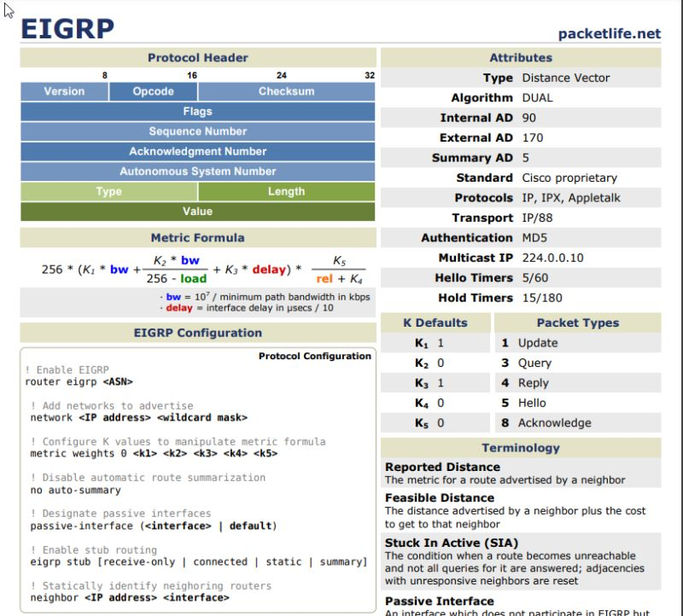Click the K5 default row
Image resolution: width=683 pixels, height=616 pixels.
pyautogui.click(x=435, y=423)
